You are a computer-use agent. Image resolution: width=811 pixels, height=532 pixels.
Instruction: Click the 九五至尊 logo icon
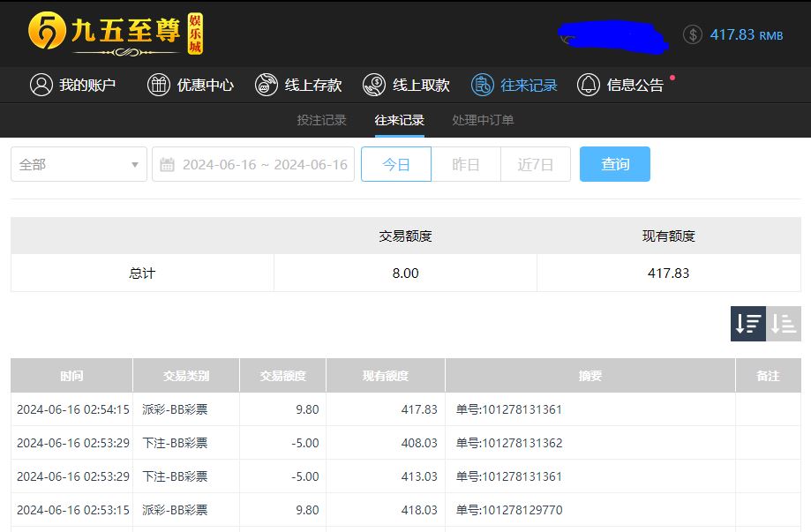coord(46,33)
